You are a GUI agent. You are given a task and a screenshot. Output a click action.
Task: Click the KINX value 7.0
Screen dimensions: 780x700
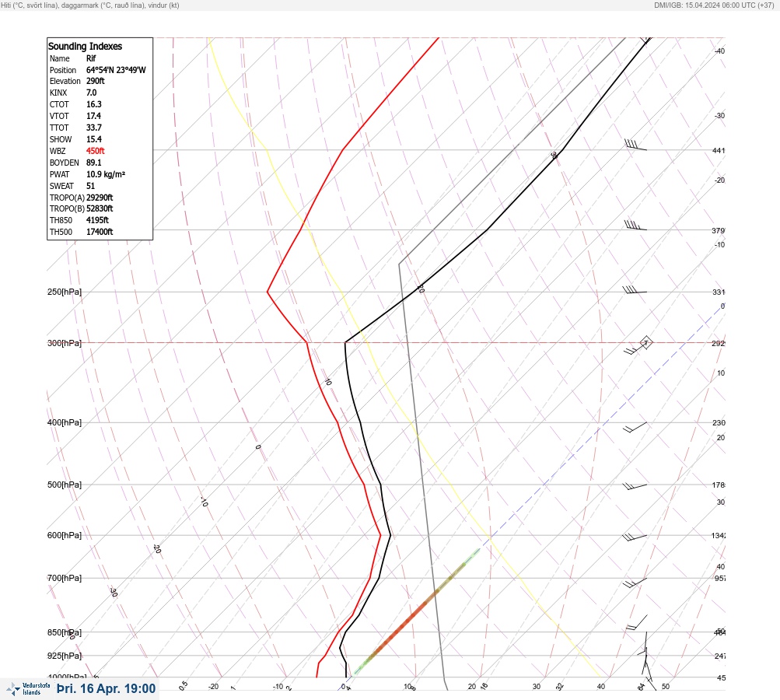(92, 93)
